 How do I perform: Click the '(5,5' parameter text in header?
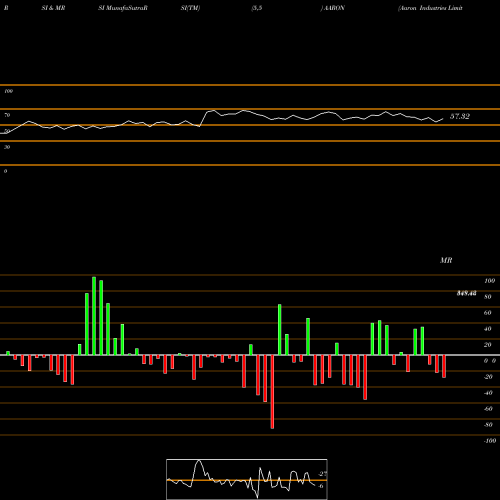[257, 8]
